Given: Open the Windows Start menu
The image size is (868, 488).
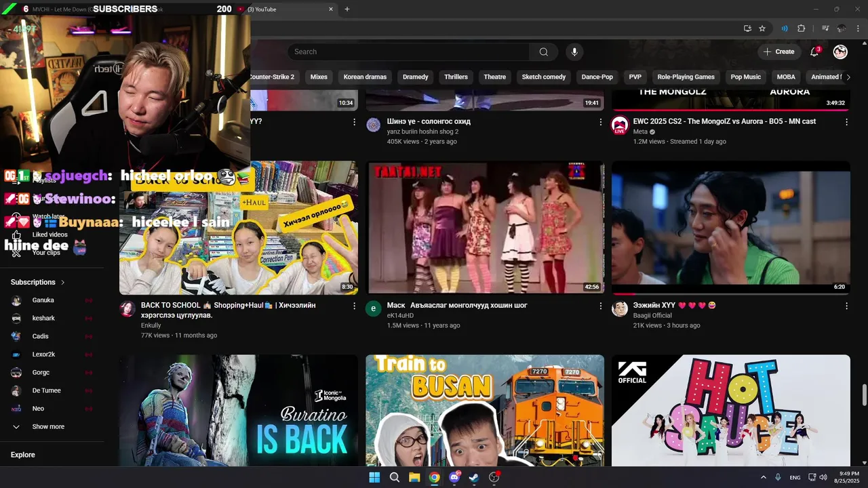Looking at the screenshot, I should click(x=374, y=477).
